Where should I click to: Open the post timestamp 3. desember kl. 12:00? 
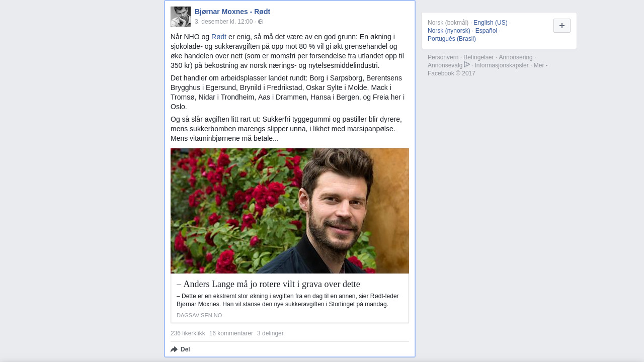pyautogui.click(x=223, y=22)
